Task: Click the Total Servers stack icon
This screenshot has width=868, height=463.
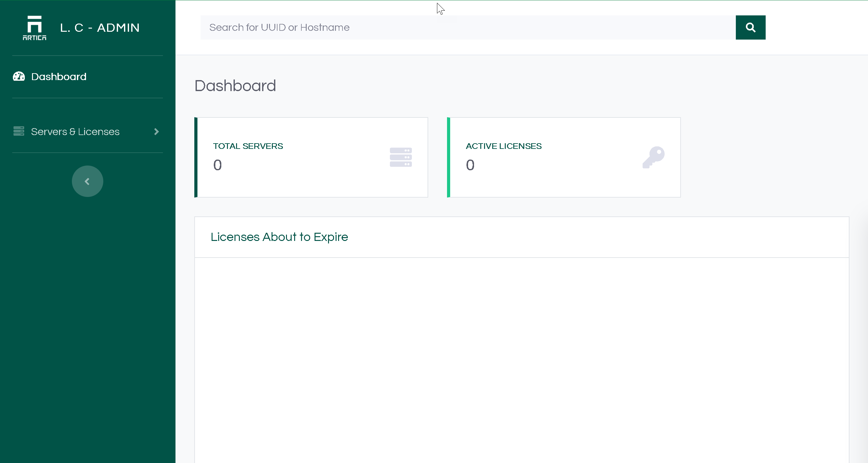Action: pyautogui.click(x=401, y=157)
